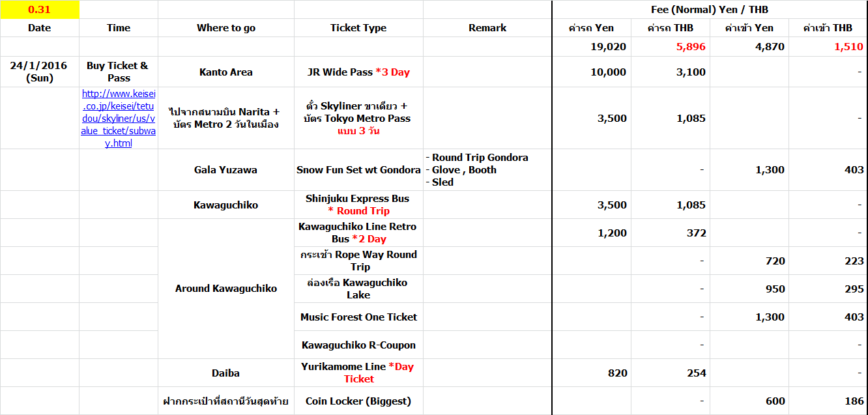Select the 19,020 total Yen cell
868x415 pixels.
[592, 47]
